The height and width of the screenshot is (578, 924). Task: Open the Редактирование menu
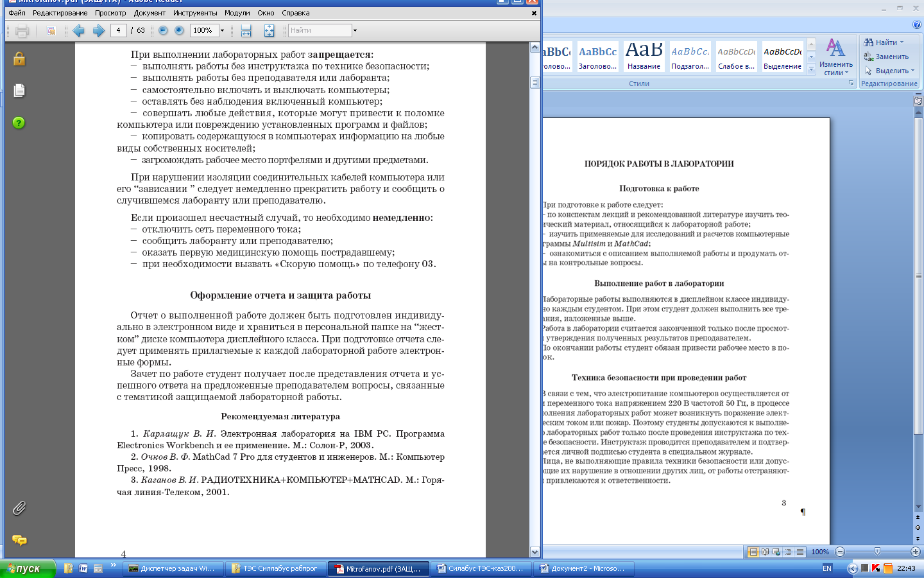coord(60,13)
